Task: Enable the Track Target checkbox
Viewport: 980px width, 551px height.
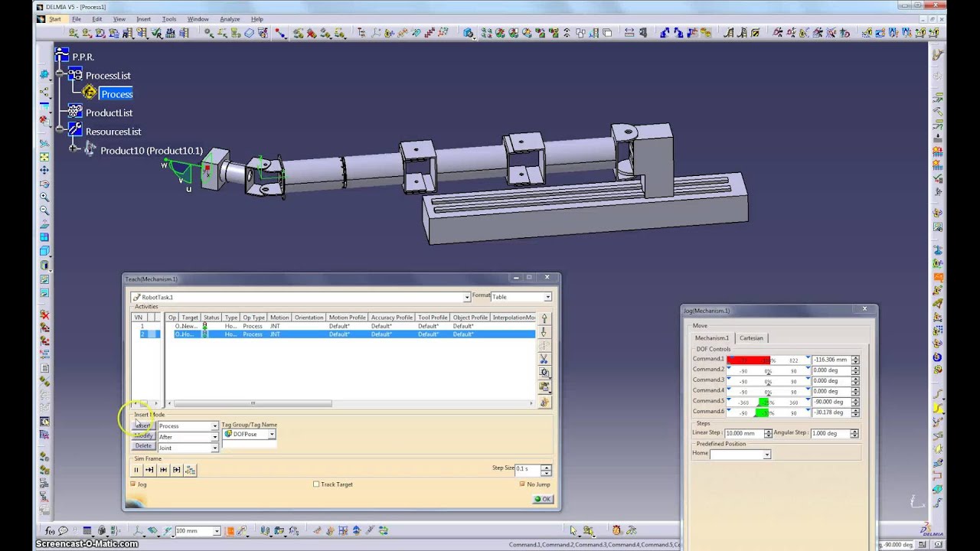Action: coord(316,484)
